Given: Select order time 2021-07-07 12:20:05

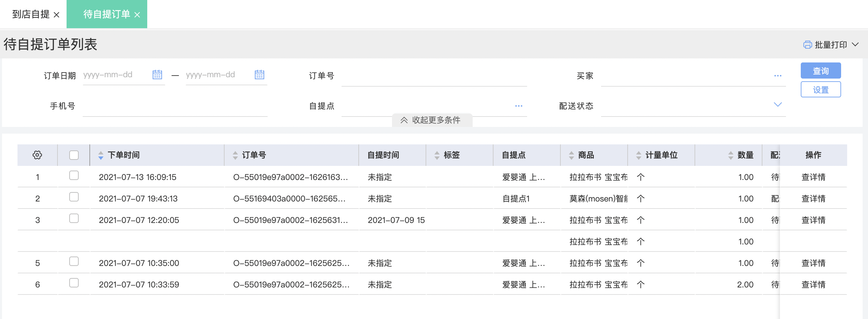Looking at the screenshot, I should click(x=139, y=220).
